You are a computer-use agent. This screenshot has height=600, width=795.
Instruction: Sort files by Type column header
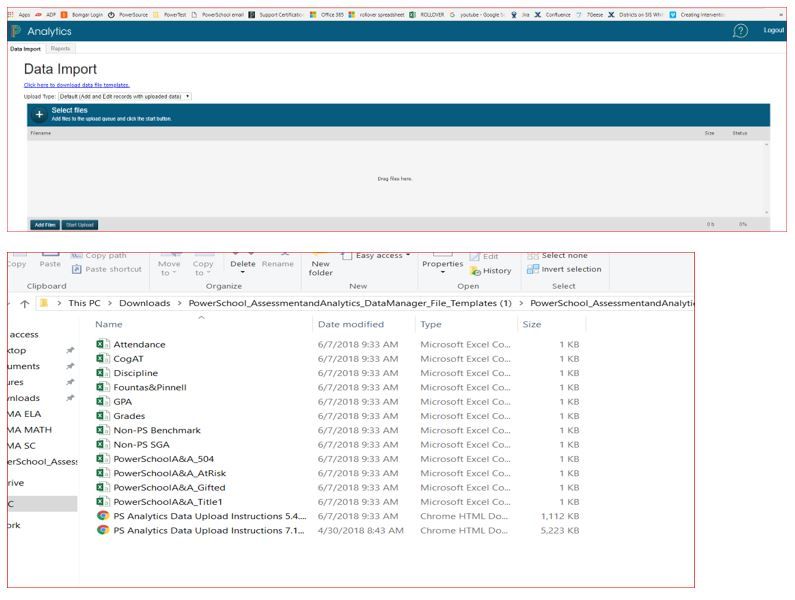point(431,324)
